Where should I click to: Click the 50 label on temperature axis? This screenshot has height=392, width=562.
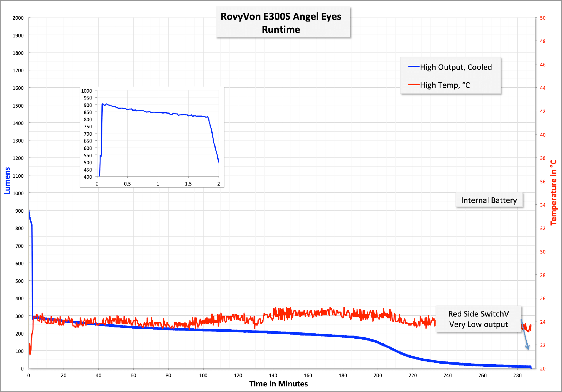tap(543, 18)
